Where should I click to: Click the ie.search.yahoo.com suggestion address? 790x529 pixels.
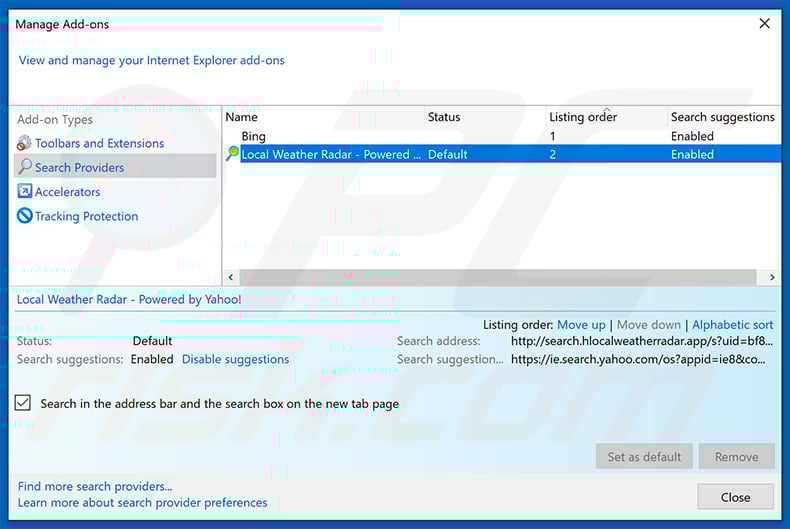[x=638, y=359]
